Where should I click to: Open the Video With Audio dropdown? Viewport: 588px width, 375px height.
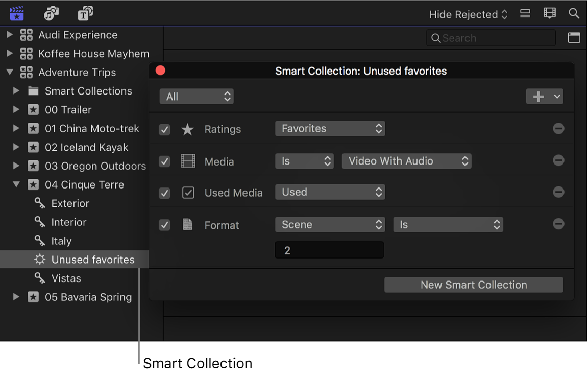pos(406,161)
